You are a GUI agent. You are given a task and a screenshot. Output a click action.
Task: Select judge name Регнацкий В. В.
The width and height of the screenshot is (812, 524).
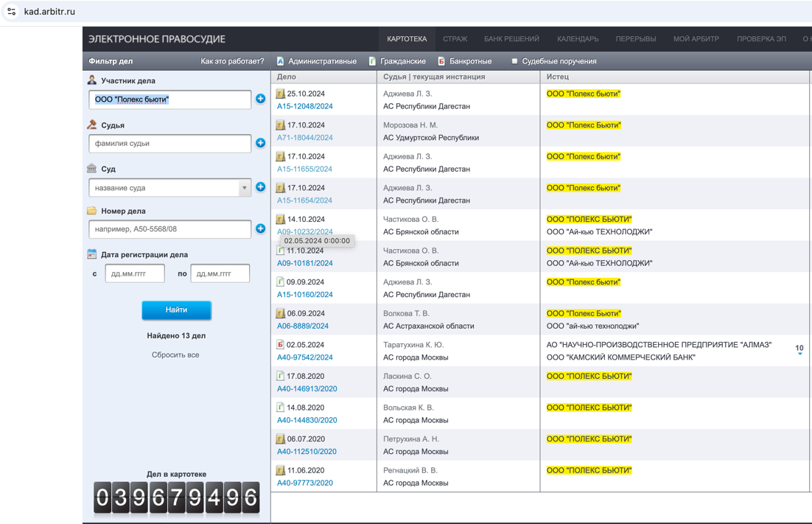click(x=410, y=470)
